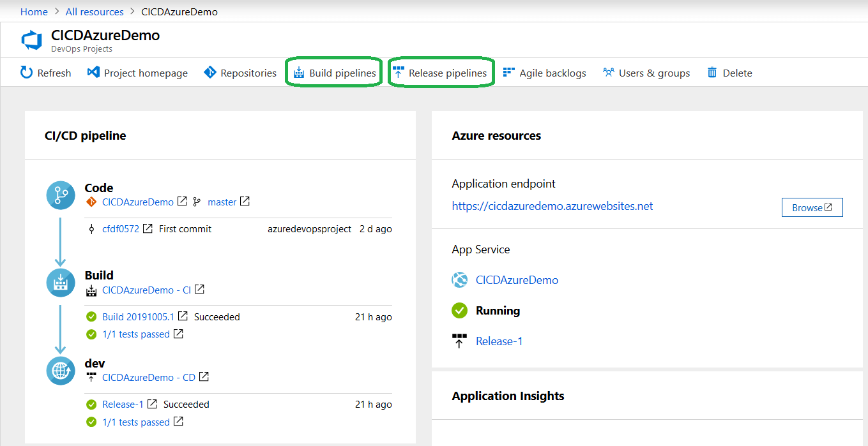Screen dimensions: 868x446
Task: Open Release-1 under Azure resources
Action: click(x=499, y=341)
